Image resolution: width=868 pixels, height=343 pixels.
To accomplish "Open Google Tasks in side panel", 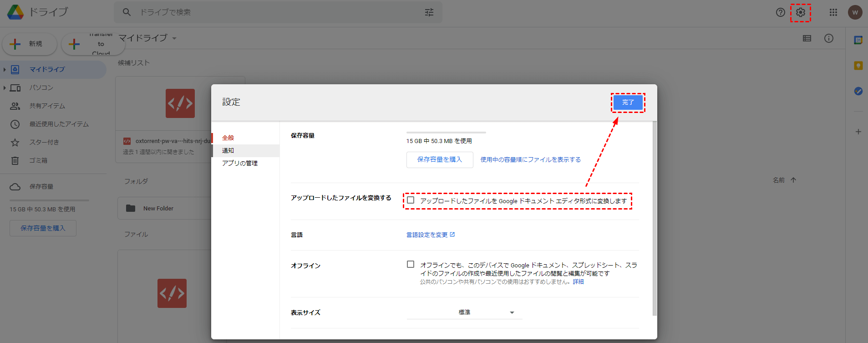I will click(858, 91).
